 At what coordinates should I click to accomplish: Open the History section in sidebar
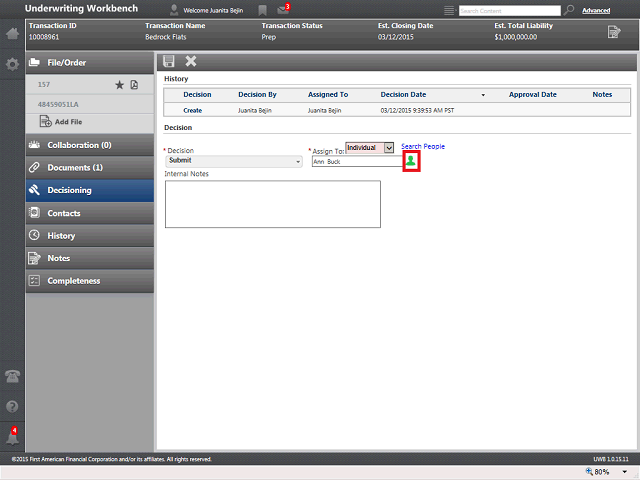click(90, 236)
